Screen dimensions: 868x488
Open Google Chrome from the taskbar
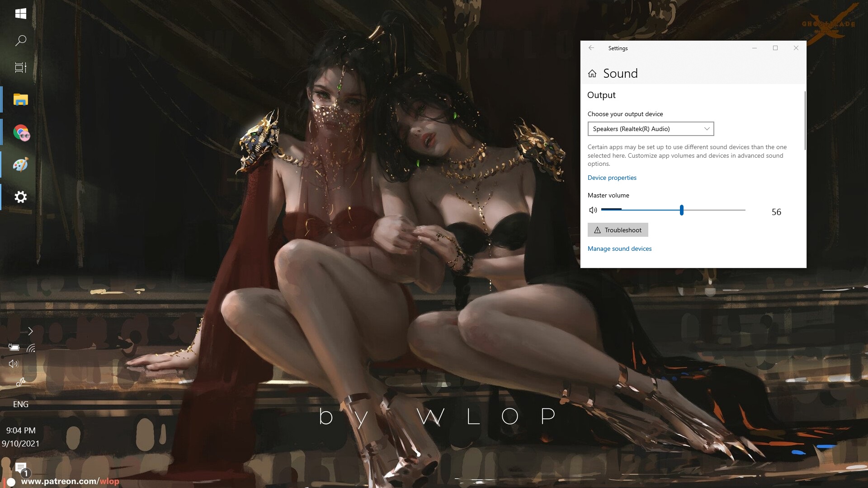[x=21, y=132]
